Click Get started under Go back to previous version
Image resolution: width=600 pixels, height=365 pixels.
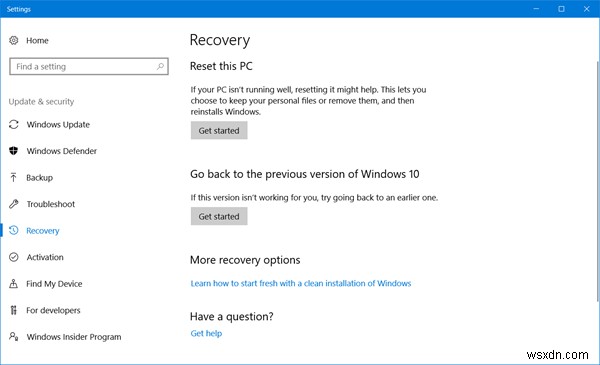click(x=219, y=216)
